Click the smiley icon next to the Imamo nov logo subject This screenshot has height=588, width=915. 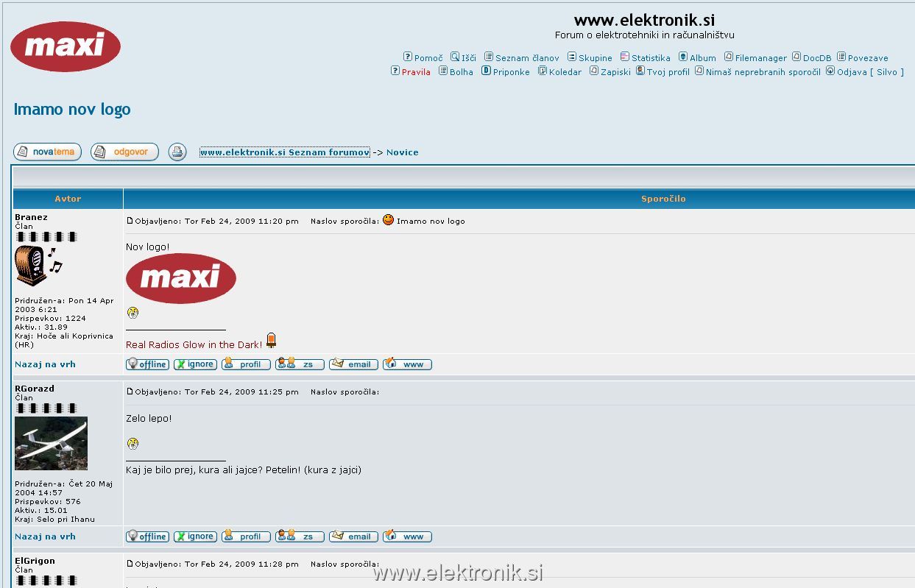point(388,220)
